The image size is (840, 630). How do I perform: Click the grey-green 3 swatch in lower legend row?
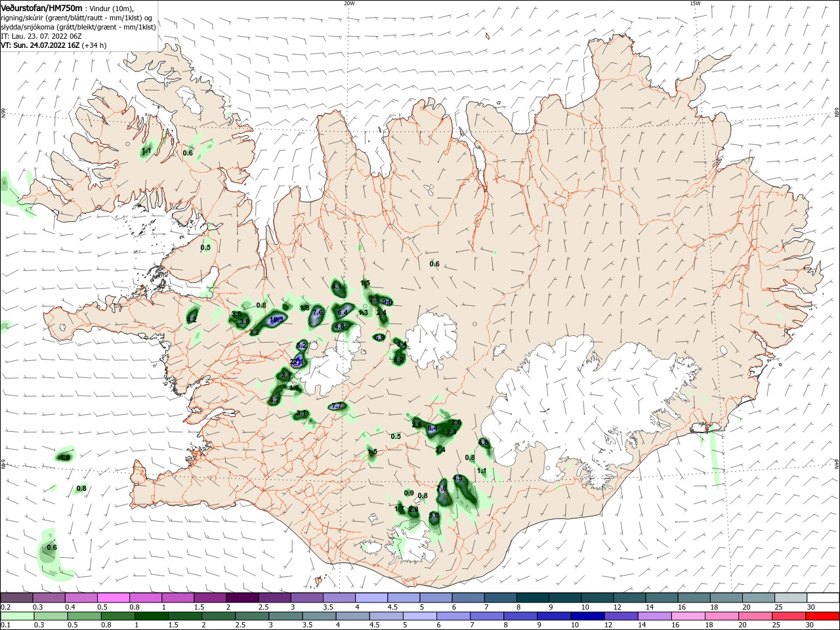click(285, 616)
